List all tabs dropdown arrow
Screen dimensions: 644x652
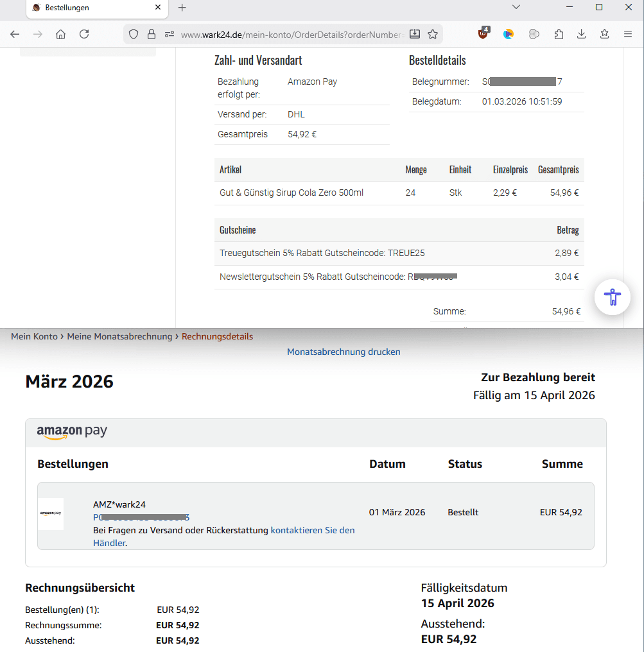(516, 7)
